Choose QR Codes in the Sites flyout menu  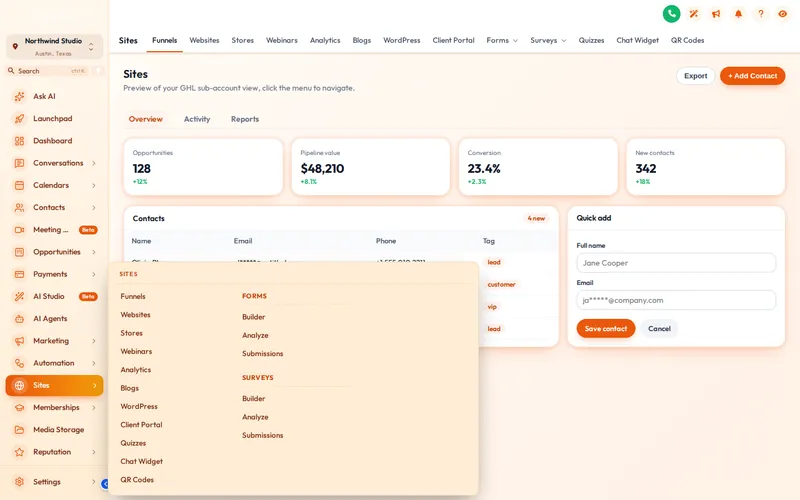click(137, 480)
